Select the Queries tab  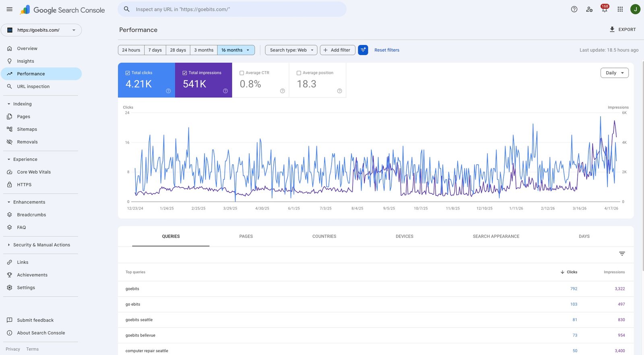pos(171,237)
